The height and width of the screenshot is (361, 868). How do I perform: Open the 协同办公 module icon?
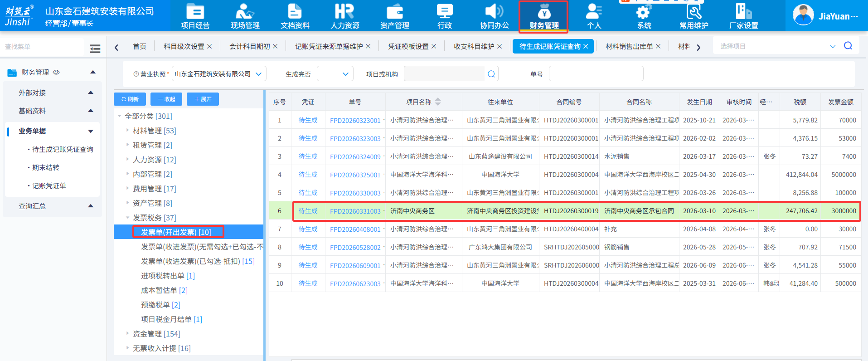[x=494, y=16]
